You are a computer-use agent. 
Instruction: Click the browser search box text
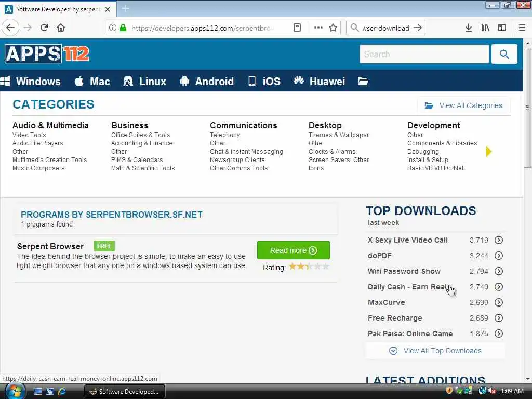385,28
